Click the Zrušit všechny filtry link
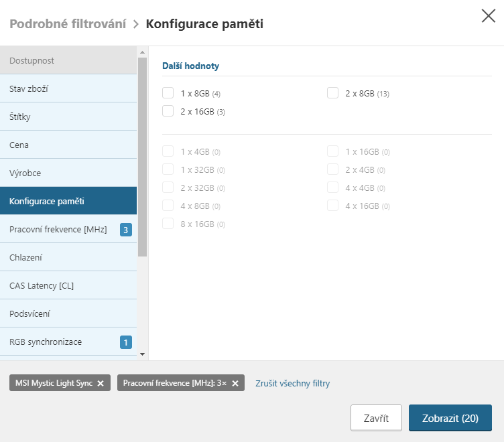The width and height of the screenshot is (504, 442). point(292,383)
